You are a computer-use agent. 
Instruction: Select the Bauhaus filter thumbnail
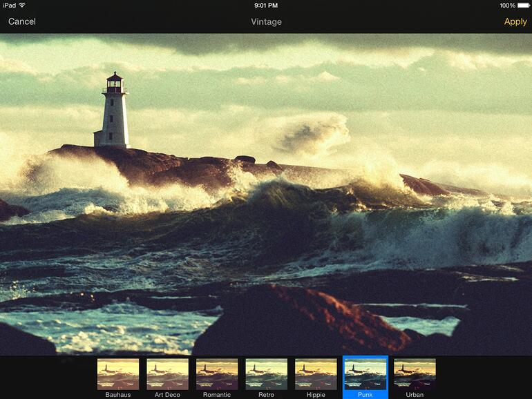pos(118,374)
